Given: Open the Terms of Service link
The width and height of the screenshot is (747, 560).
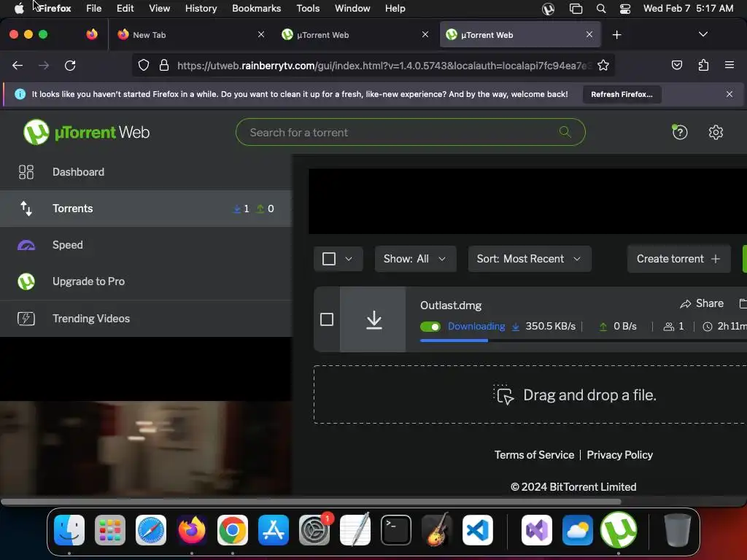Looking at the screenshot, I should (x=534, y=455).
